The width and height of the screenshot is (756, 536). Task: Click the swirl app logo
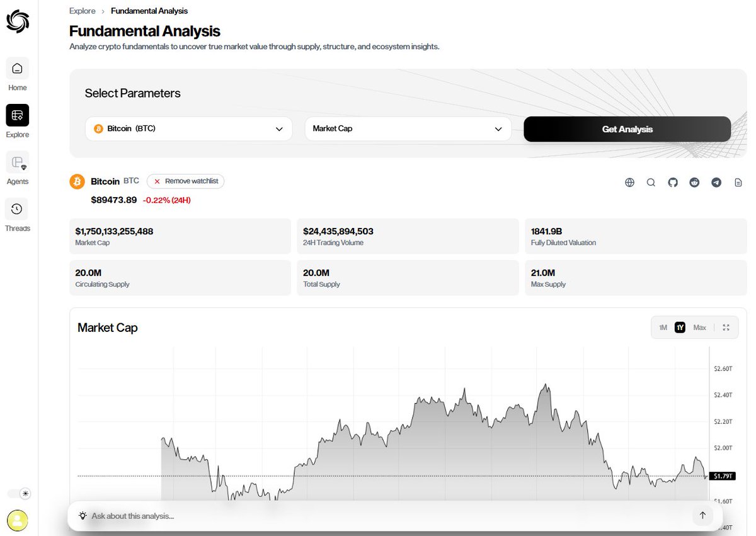click(18, 21)
